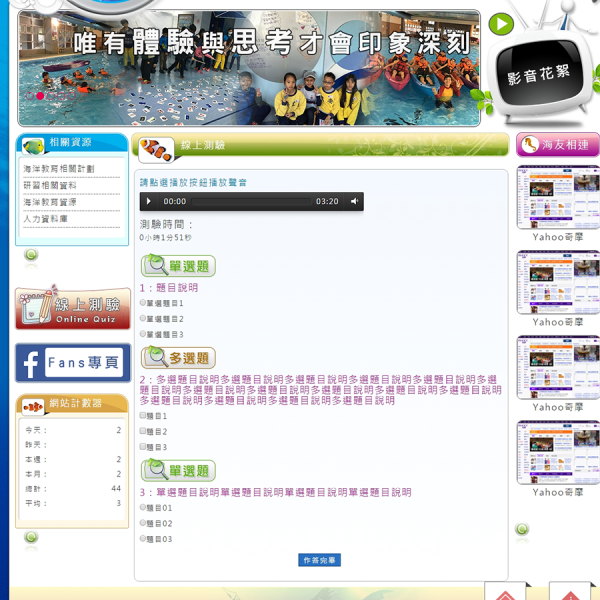This screenshot has width=600, height=600.
Task: Open the 線上測驗 Online Quiz banner
Action: 73,308
